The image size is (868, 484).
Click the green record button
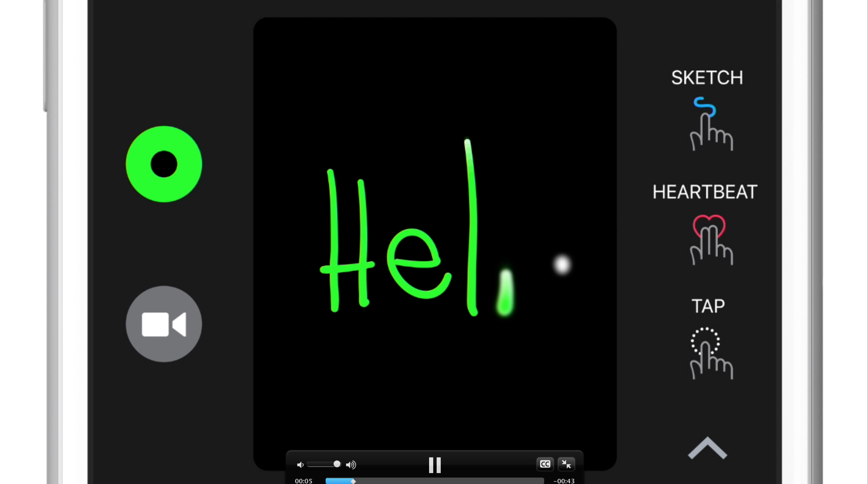coord(164,164)
